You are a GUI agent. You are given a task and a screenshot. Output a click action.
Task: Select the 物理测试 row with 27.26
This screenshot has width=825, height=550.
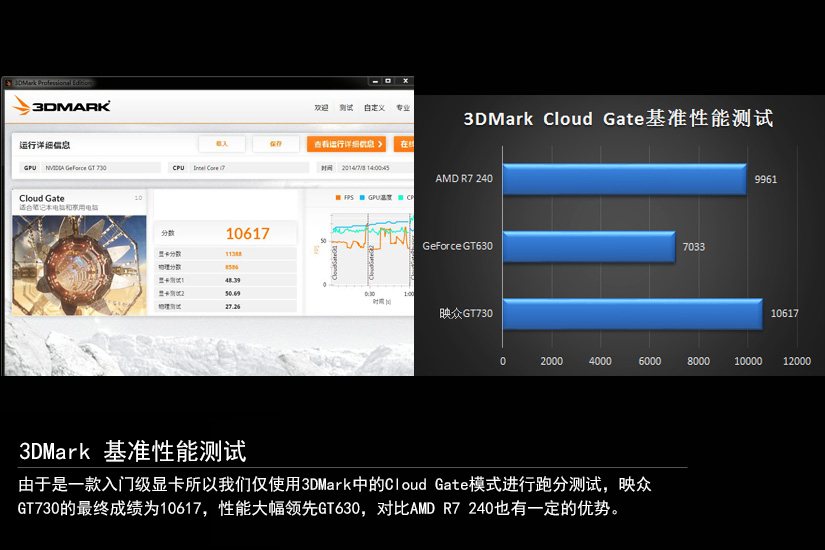tap(225, 306)
